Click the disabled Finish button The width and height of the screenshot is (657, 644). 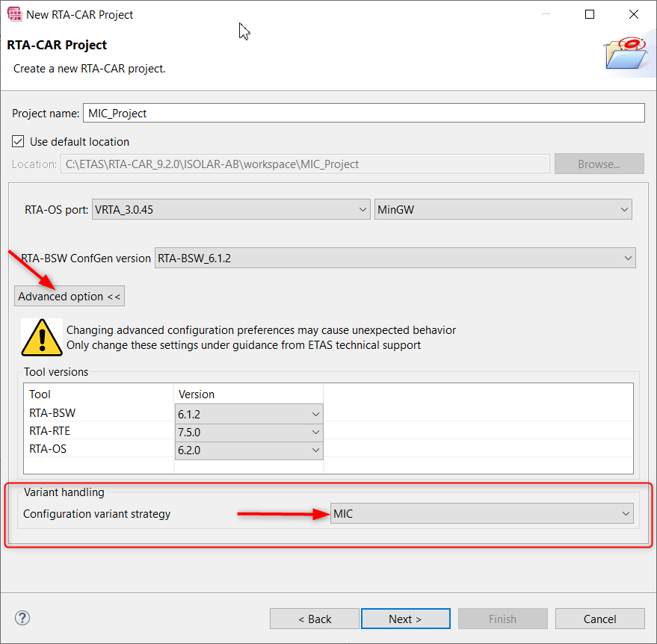point(503,619)
